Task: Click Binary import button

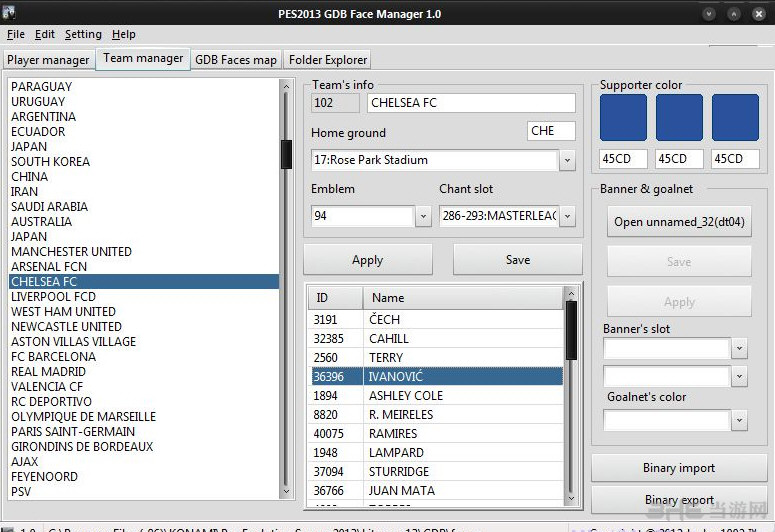Action: [679, 468]
